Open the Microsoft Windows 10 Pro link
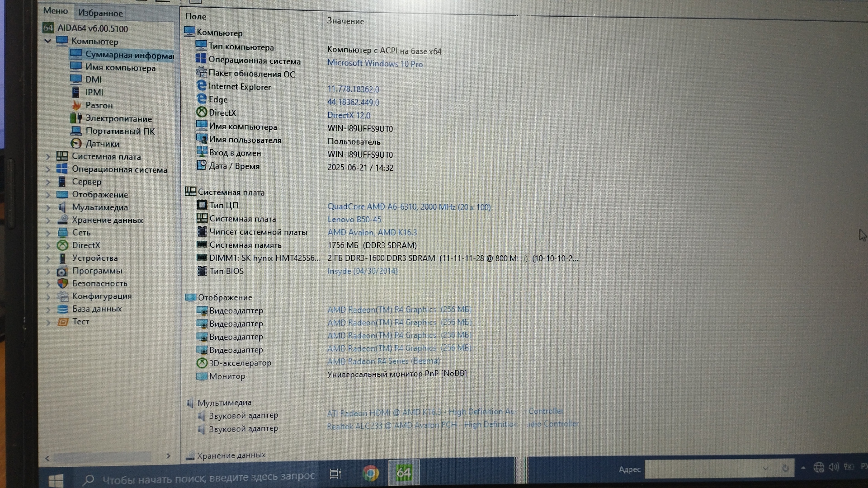 click(375, 64)
